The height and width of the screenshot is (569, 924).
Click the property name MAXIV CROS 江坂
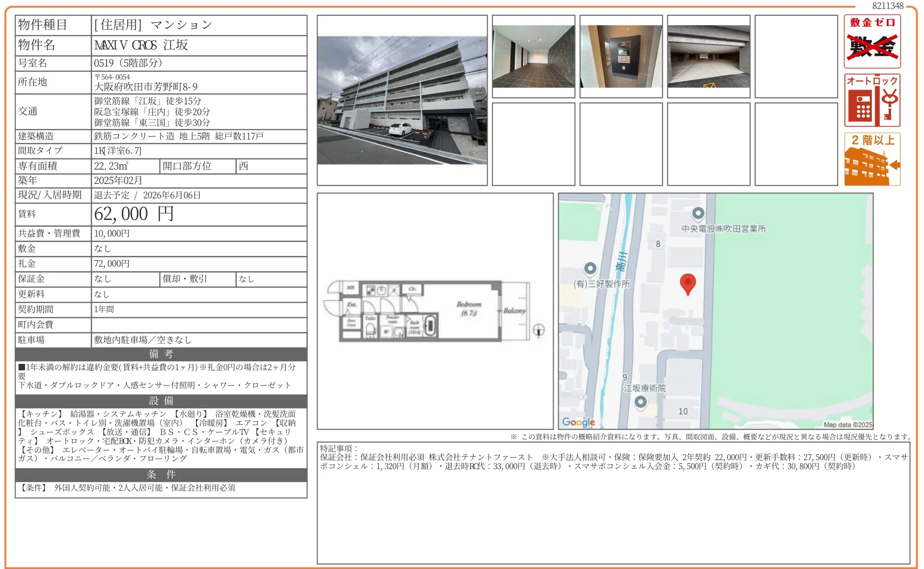point(141,45)
